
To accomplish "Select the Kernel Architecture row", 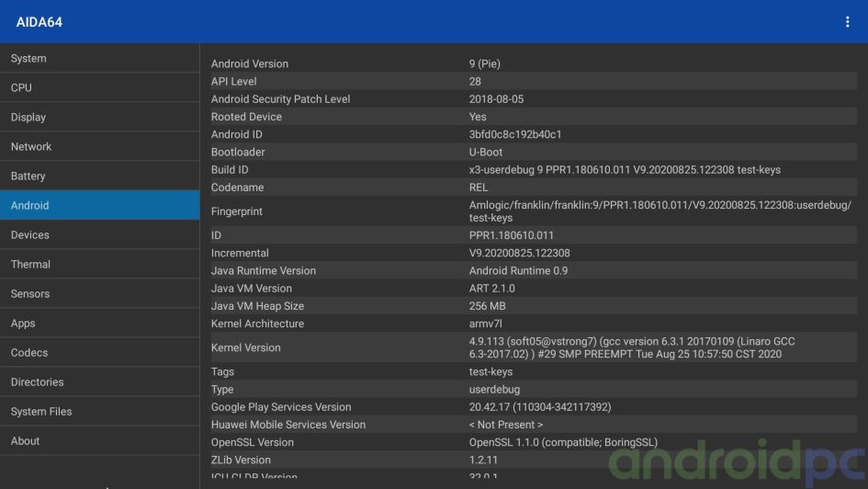I will (534, 324).
